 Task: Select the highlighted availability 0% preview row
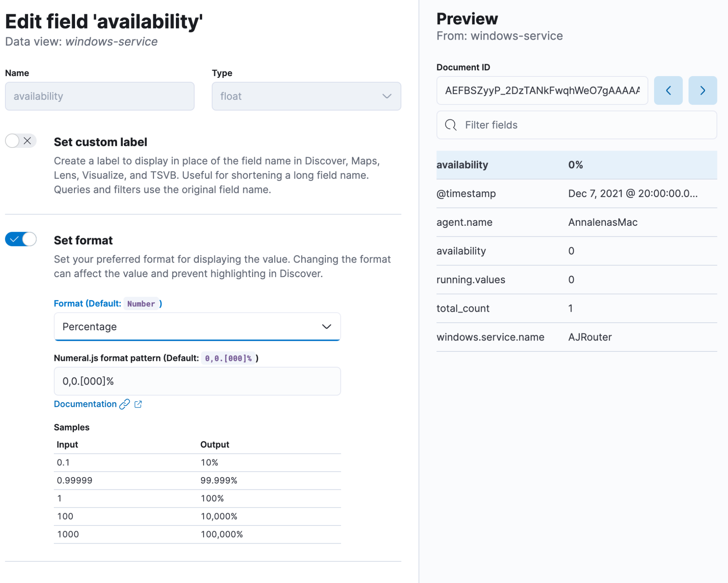(576, 165)
